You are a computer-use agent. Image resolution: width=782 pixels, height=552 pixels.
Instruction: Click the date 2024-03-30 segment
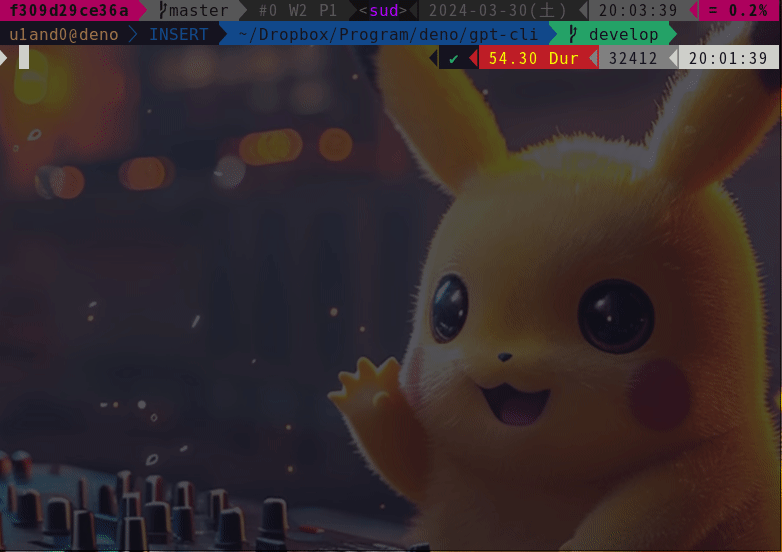[498, 10]
